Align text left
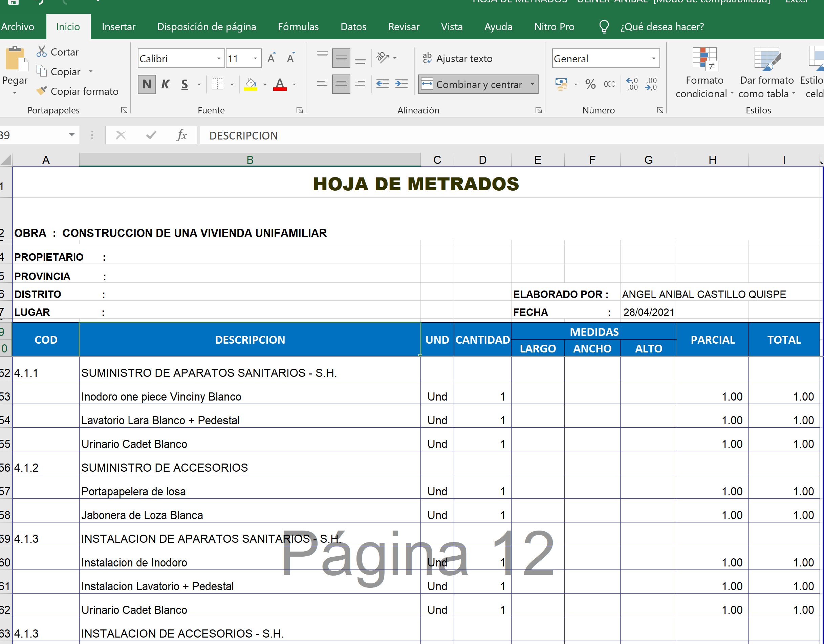 [322, 84]
